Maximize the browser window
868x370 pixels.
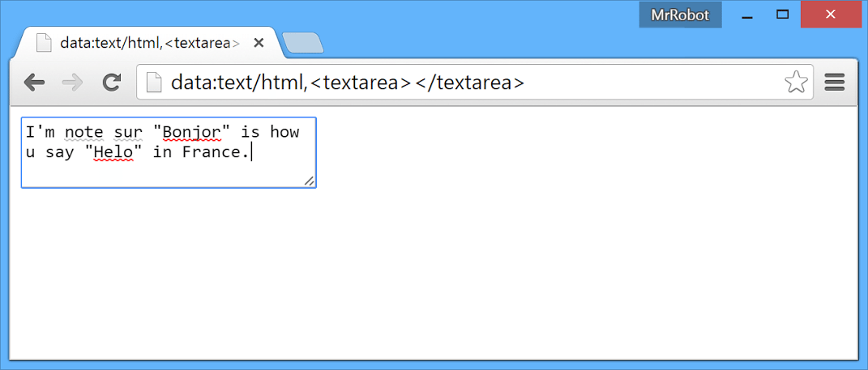[x=782, y=15]
